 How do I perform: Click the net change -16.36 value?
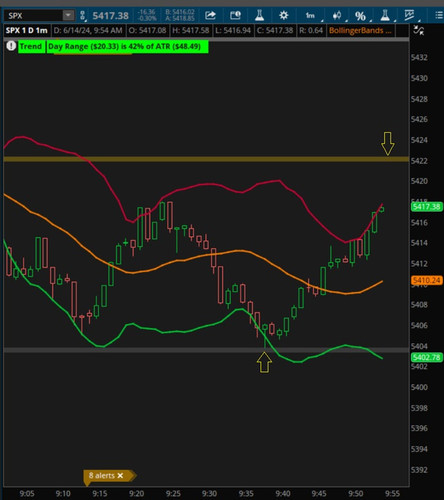point(147,12)
